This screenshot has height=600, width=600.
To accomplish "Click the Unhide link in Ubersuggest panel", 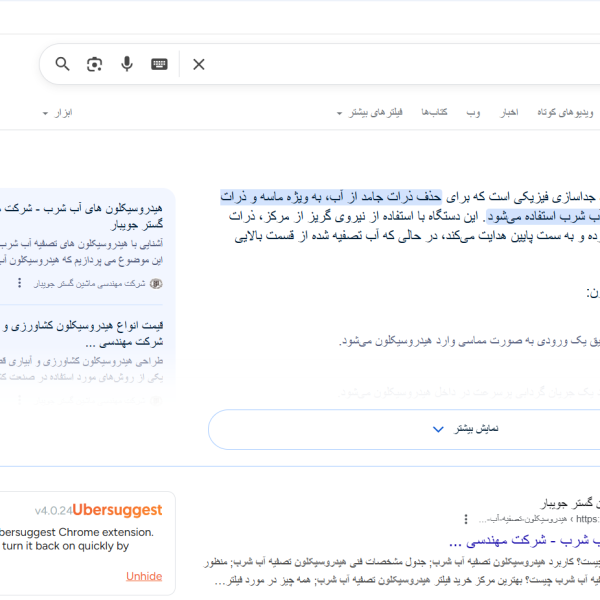I will (144, 576).
